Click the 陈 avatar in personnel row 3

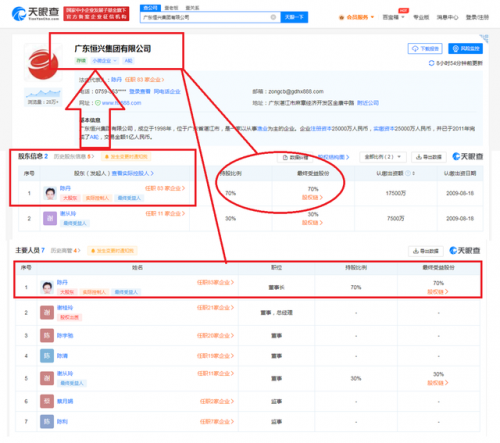click(x=47, y=335)
